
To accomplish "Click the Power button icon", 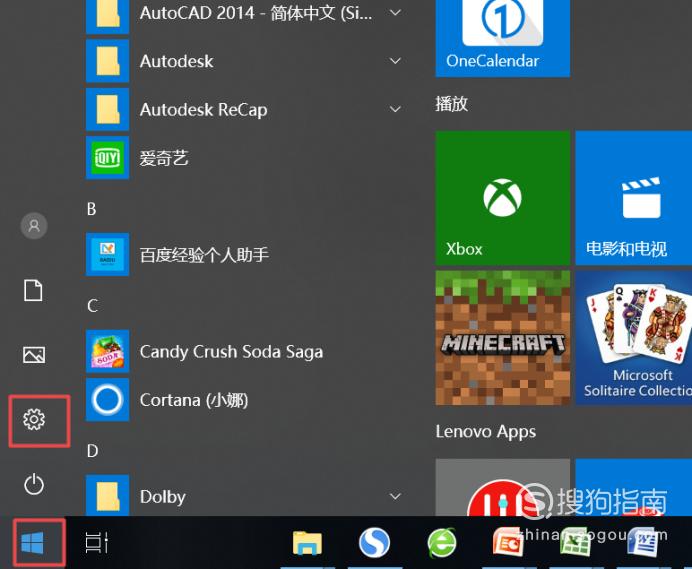I will pyautogui.click(x=34, y=484).
